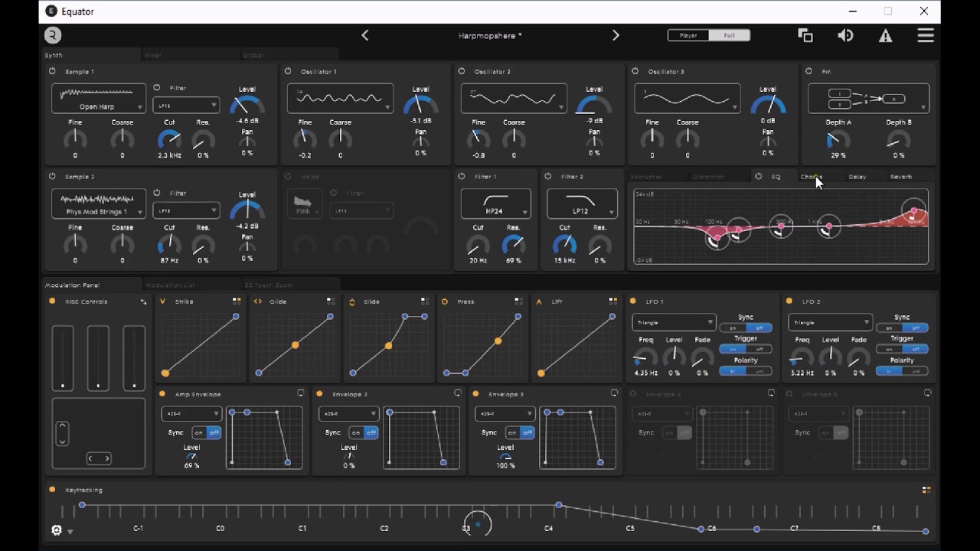
Task: Open the Open Harp sample dropdown
Action: click(99, 98)
